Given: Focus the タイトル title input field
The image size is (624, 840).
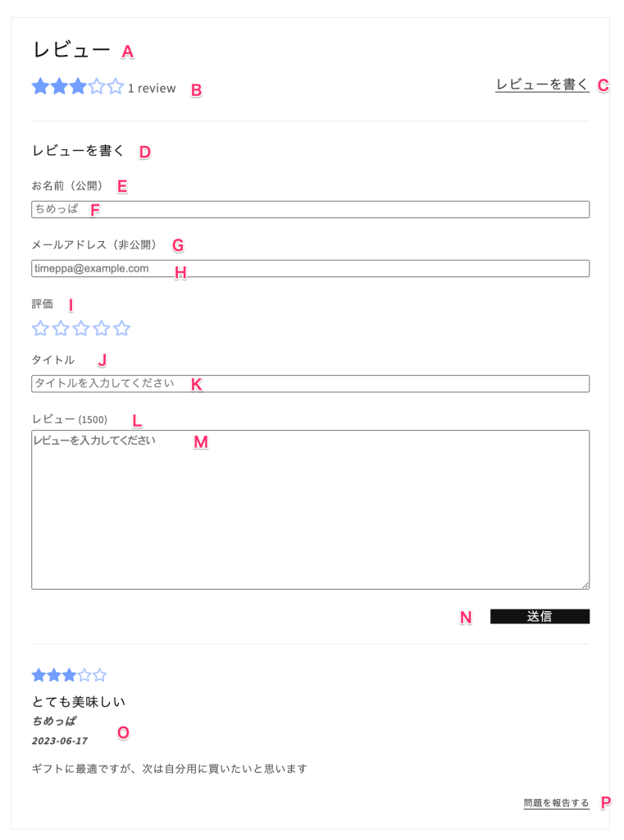Looking at the screenshot, I should pos(310,383).
